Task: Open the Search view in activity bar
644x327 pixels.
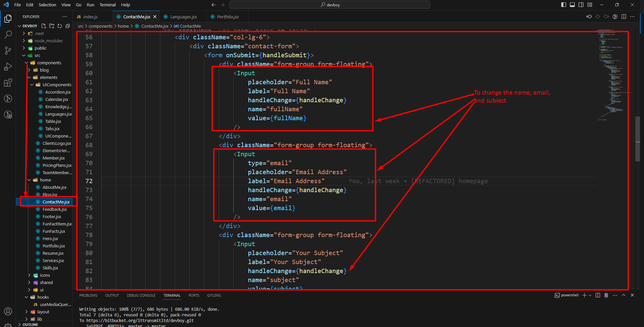Action: (8, 34)
